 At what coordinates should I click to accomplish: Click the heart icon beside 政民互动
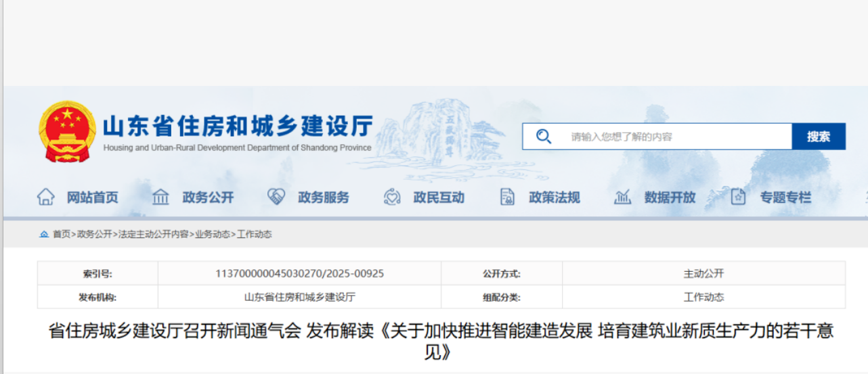[x=392, y=197]
